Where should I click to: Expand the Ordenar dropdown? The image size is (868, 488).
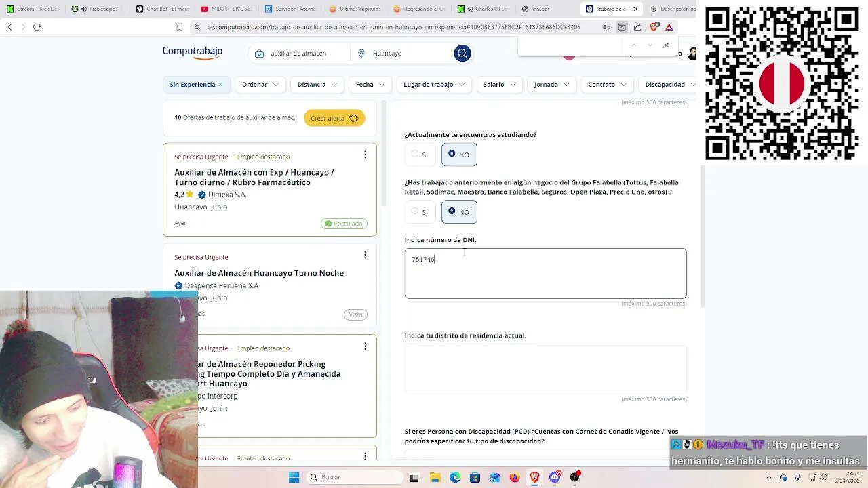pyautogui.click(x=260, y=85)
